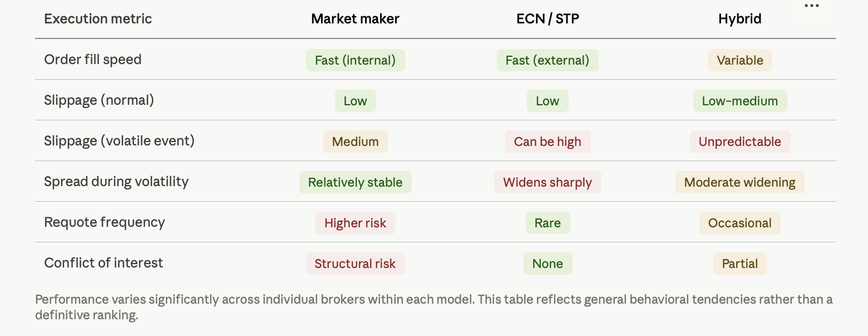
Task: Click the Low-medium slippage badge
Action: click(739, 101)
